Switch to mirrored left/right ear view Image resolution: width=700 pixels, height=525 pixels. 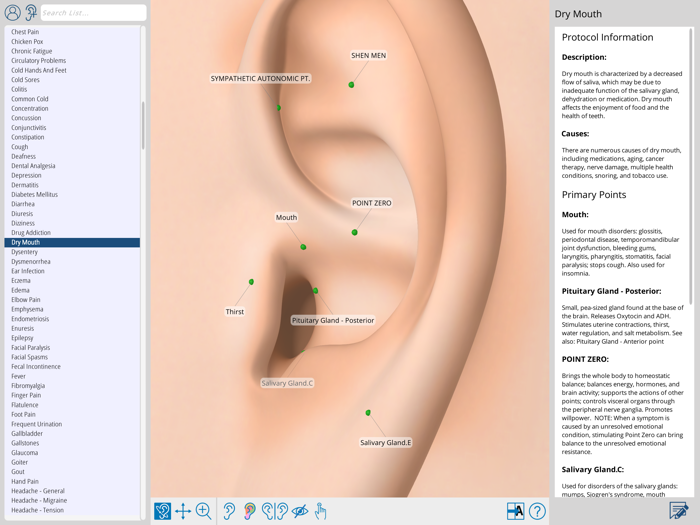pos(275,511)
